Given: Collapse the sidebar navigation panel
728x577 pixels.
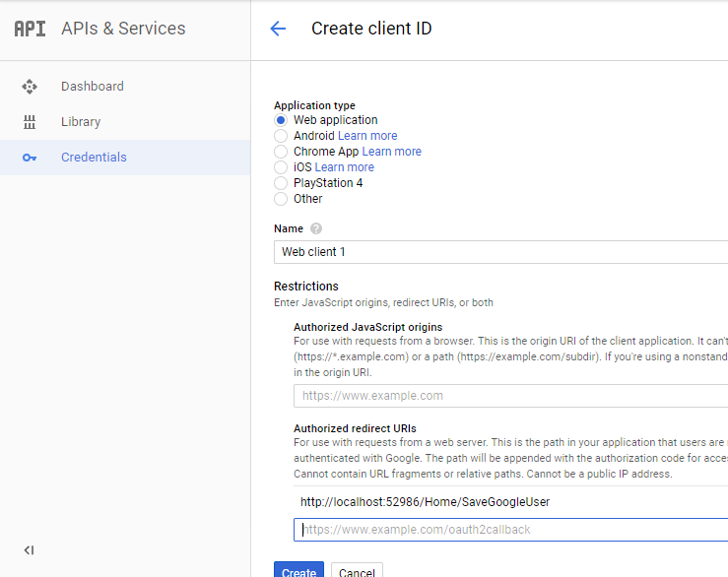Looking at the screenshot, I should point(29,549).
